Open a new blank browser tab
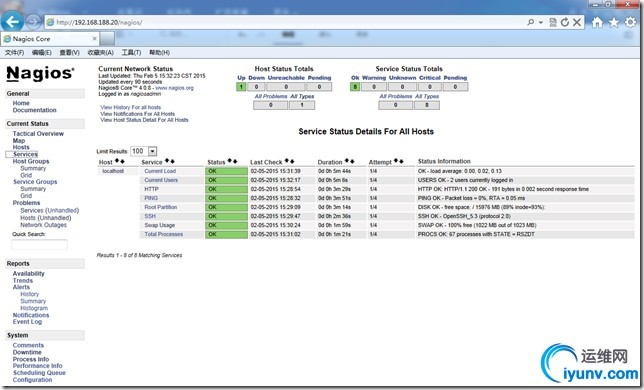The image size is (644, 390). pyautogui.click(x=107, y=39)
